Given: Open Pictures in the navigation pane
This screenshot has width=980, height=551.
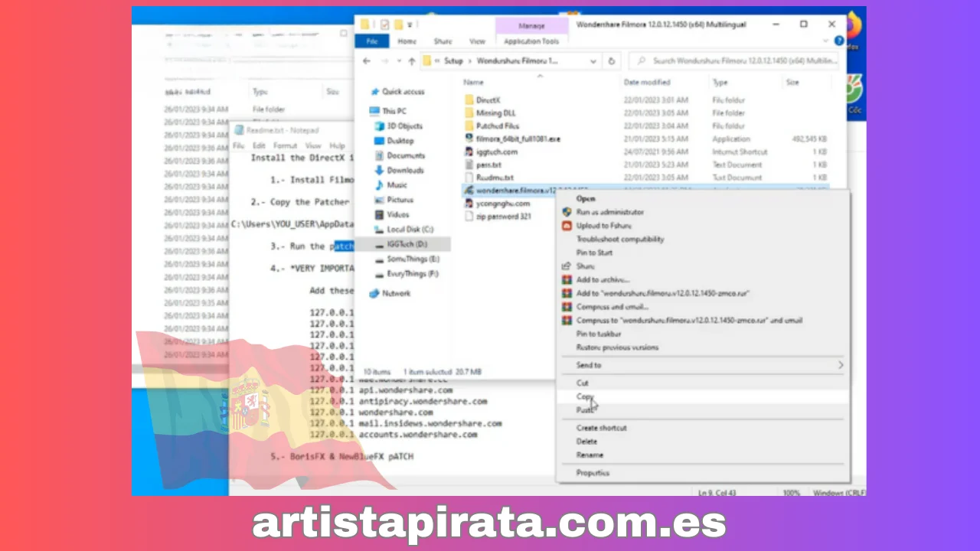Looking at the screenshot, I should click(400, 200).
